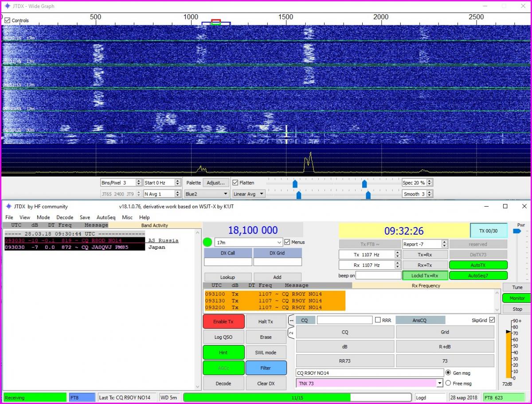
Task: Open the Decode menu
Action: [x=65, y=217]
